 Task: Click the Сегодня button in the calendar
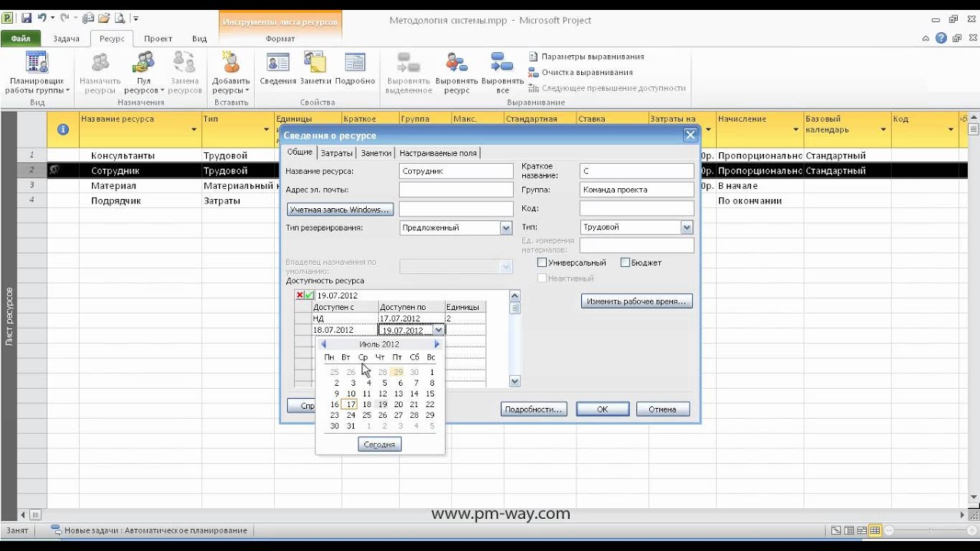click(x=380, y=444)
